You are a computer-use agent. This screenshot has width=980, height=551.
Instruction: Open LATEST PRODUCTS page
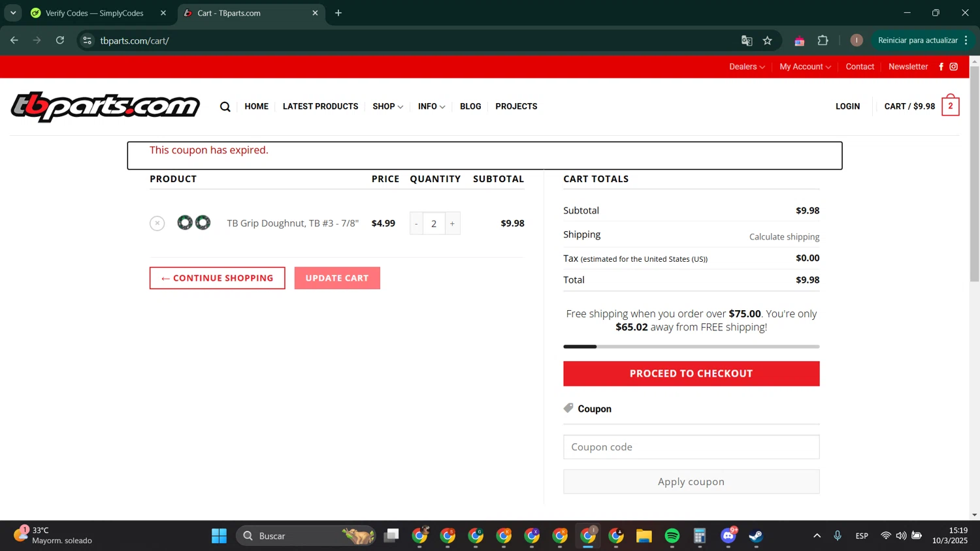[x=320, y=106]
